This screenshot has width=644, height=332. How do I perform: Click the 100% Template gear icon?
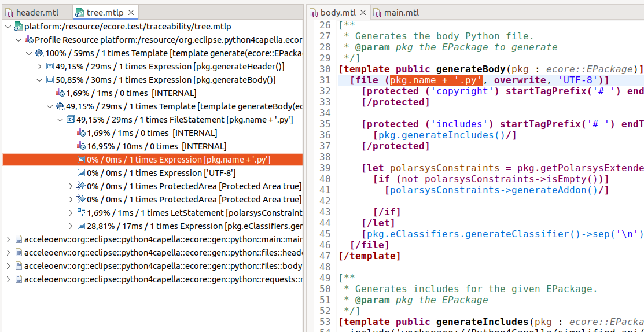click(x=40, y=53)
